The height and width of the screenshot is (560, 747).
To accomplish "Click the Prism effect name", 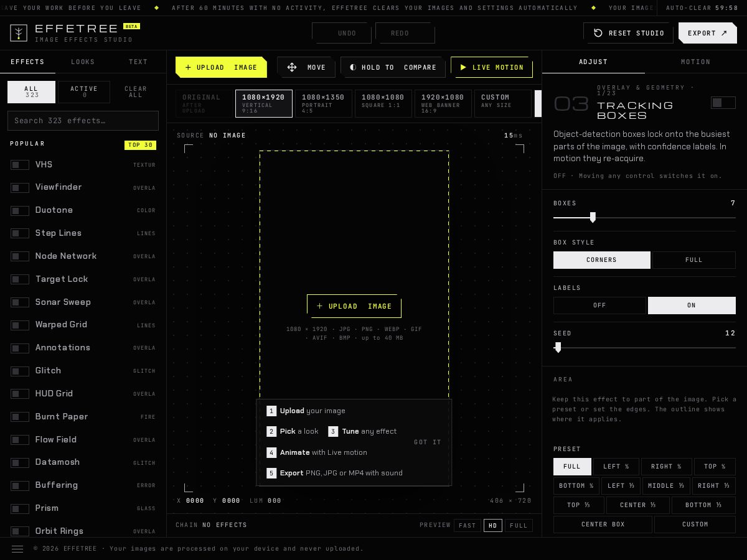I will pyautogui.click(x=47, y=508).
